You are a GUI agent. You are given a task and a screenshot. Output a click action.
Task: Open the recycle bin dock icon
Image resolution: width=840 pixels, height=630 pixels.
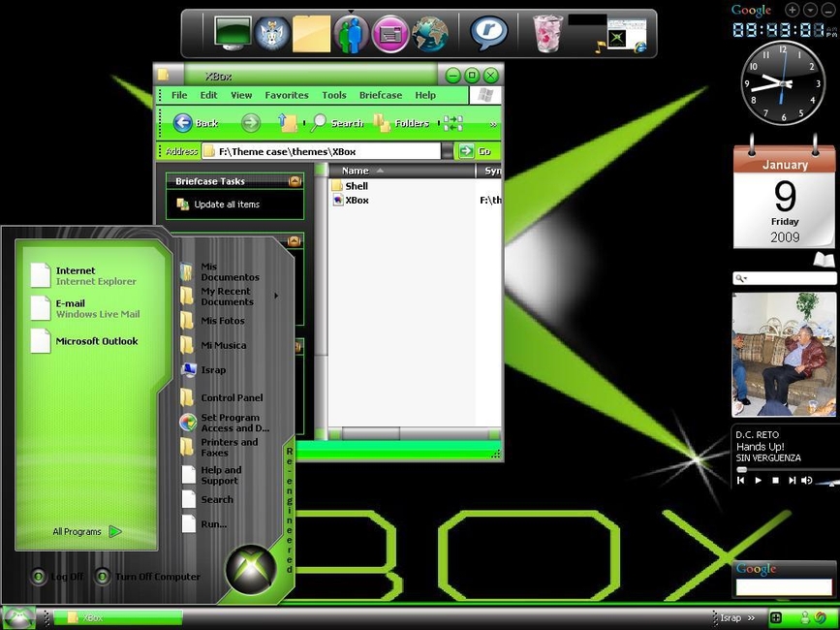(x=548, y=33)
